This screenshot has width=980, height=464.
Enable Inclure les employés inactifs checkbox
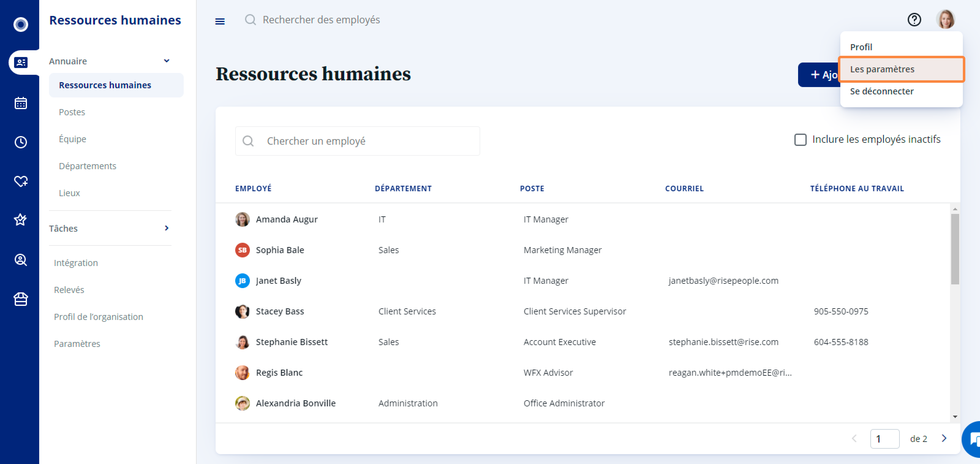tap(800, 140)
